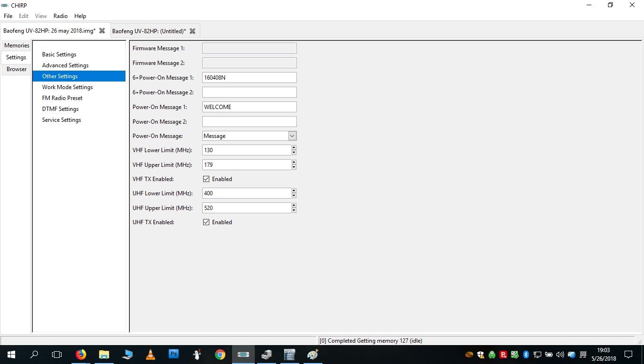Open the notepad-style document icon in taskbar
Screen dimensions: 644x364
pyautogui.click(x=289, y=354)
